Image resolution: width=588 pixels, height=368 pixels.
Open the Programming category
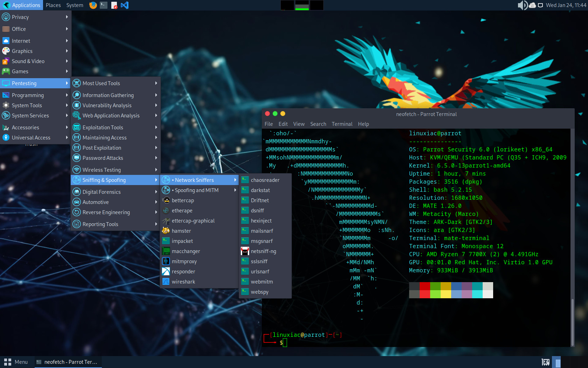(x=35, y=95)
